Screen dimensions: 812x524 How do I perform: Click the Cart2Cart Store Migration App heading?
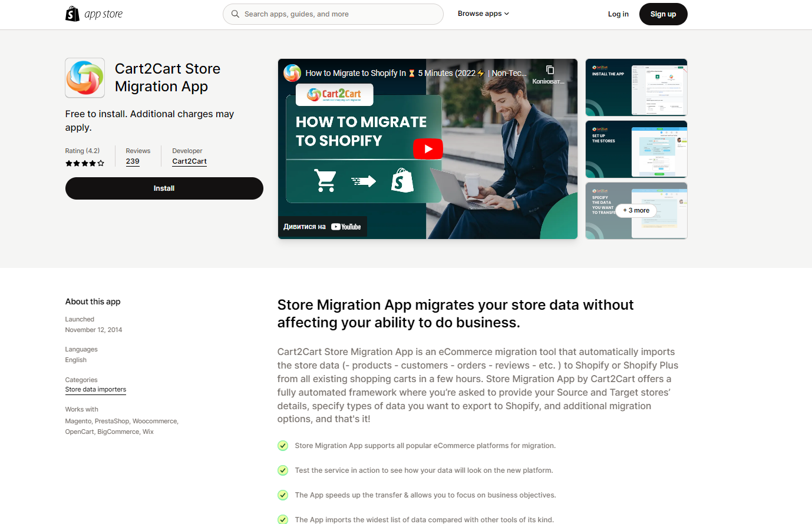[168, 78]
